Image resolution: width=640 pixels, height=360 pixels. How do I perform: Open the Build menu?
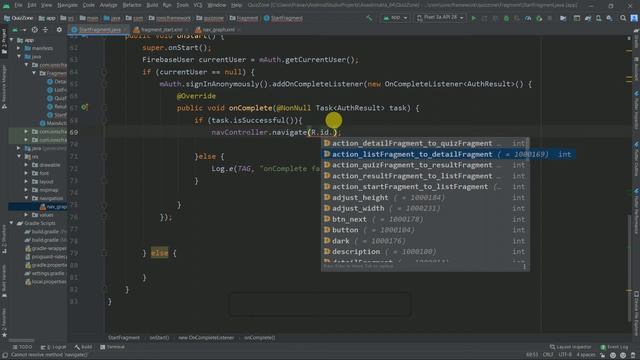[152, 5]
